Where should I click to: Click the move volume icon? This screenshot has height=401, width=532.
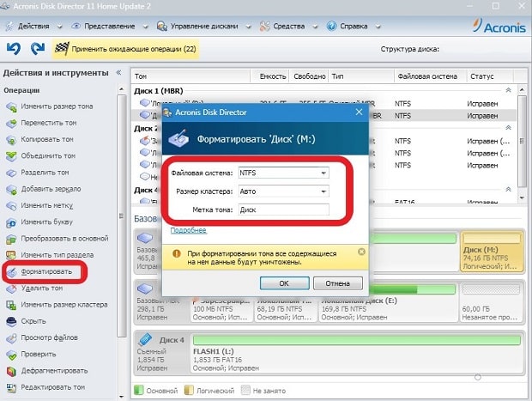click(x=11, y=124)
